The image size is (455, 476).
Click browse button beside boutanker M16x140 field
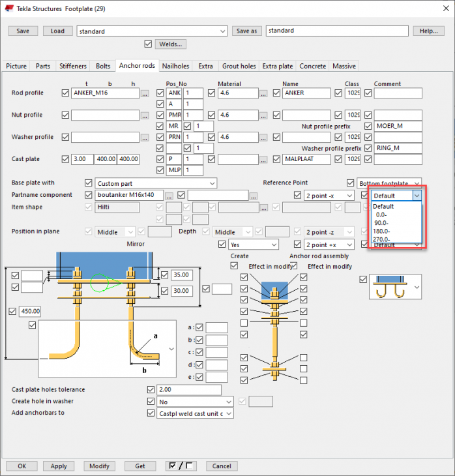coord(169,196)
